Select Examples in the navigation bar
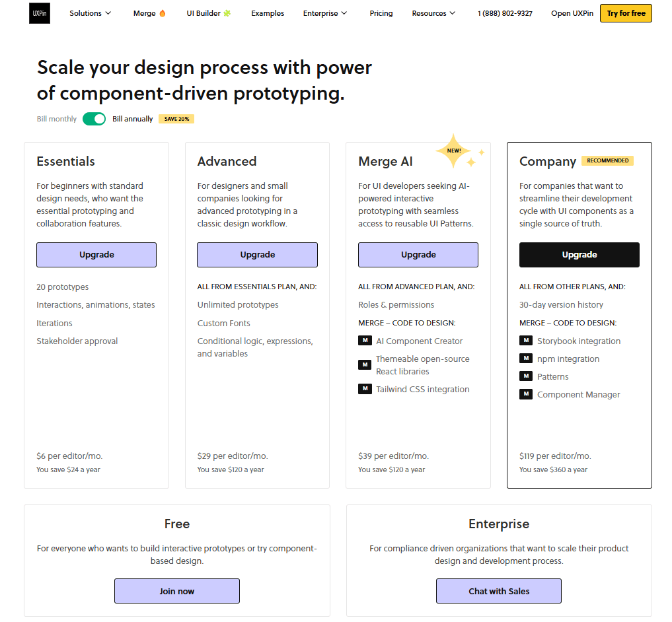The height and width of the screenshot is (622, 672). (x=267, y=13)
